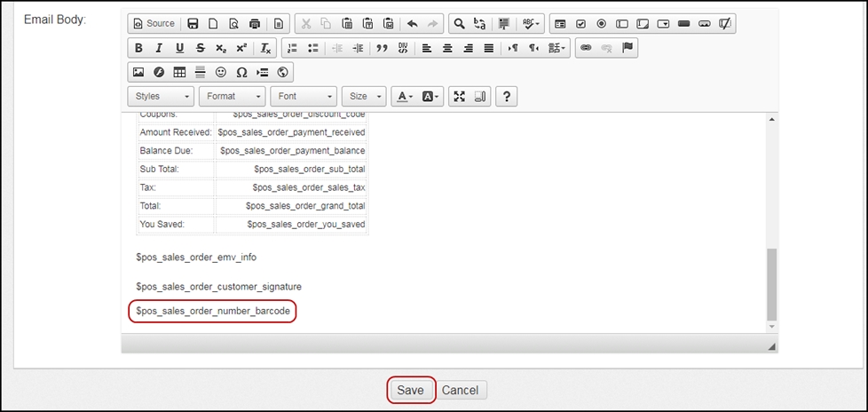868x412 pixels.
Task: Toggle Subscript formatting
Action: (x=221, y=48)
